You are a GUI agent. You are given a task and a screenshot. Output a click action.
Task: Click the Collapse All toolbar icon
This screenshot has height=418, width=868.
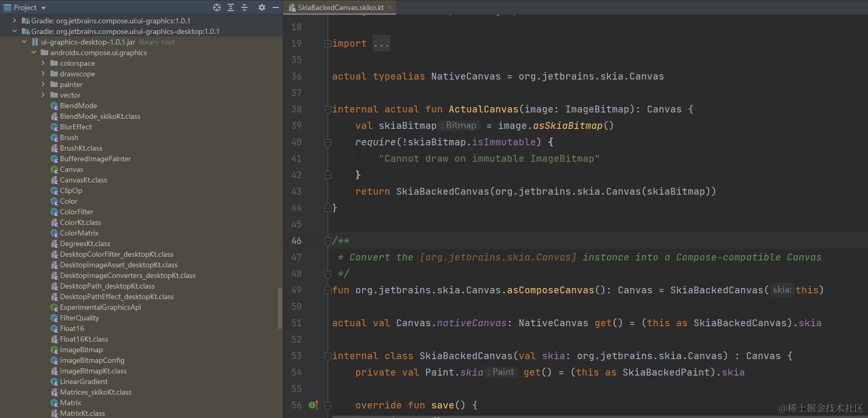point(244,7)
